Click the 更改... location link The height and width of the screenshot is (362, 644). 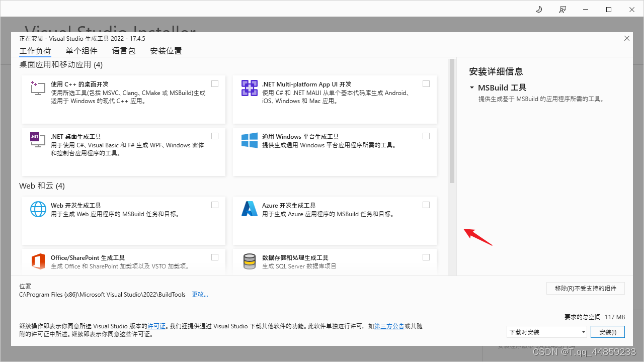tap(200, 295)
